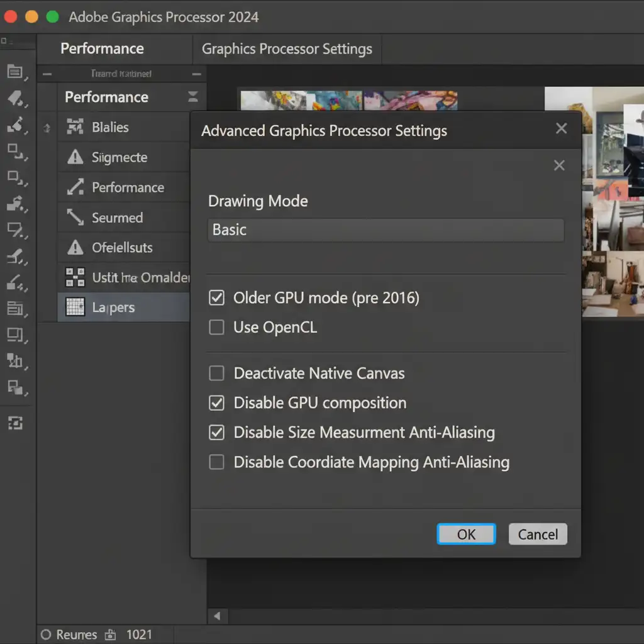Click the small arrow left of Blalies
The image size is (644, 644).
(47, 128)
